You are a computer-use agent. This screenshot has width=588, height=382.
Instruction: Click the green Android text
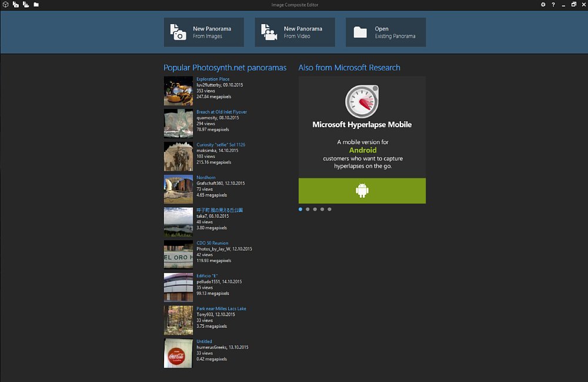(363, 150)
